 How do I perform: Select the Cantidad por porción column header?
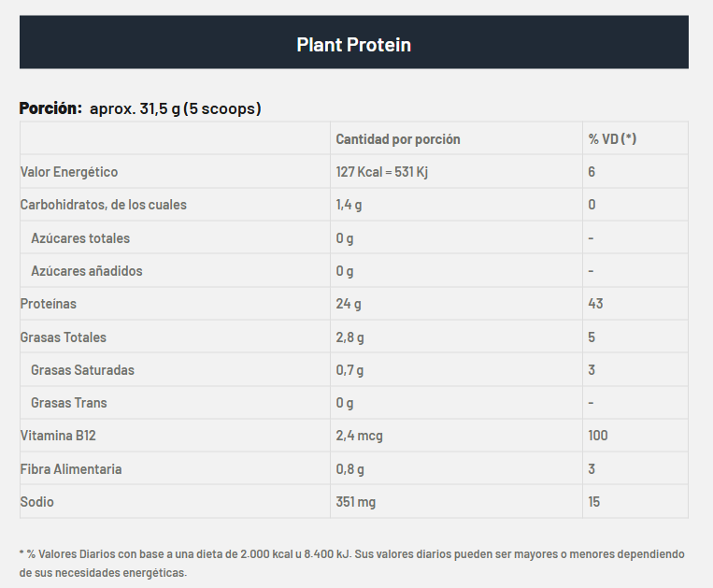(398, 139)
